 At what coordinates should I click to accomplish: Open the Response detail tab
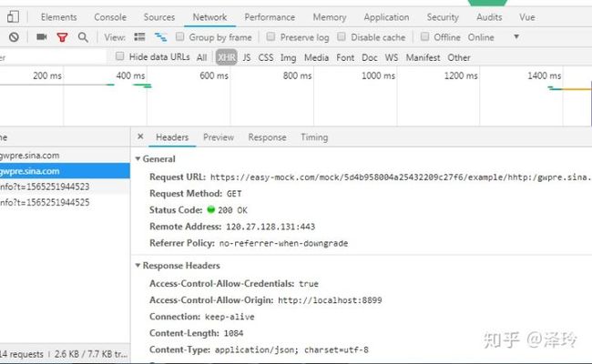coord(267,137)
